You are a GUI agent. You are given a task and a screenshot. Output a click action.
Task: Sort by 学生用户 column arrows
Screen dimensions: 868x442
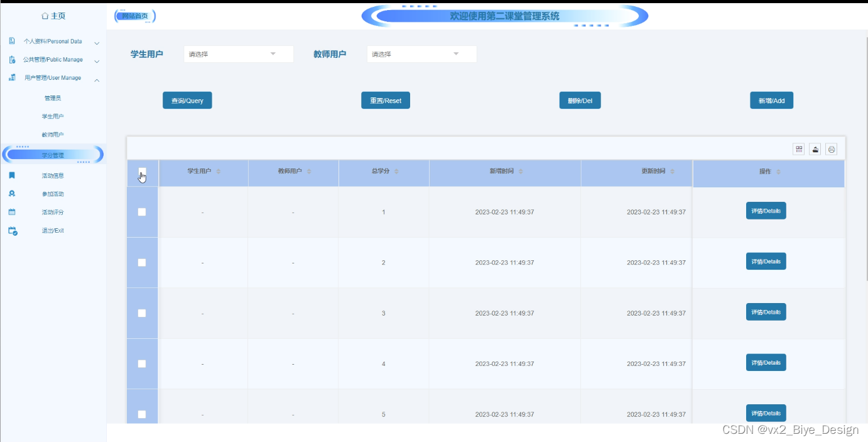219,172
